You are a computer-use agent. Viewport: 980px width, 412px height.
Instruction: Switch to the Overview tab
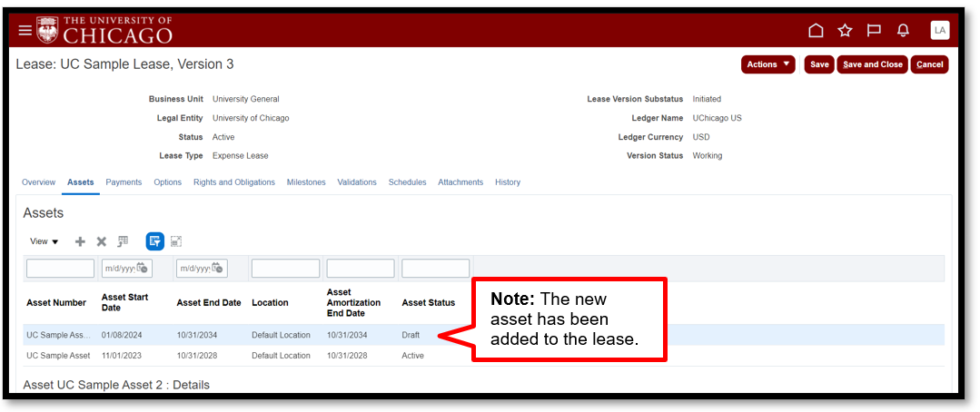point(39,182)
